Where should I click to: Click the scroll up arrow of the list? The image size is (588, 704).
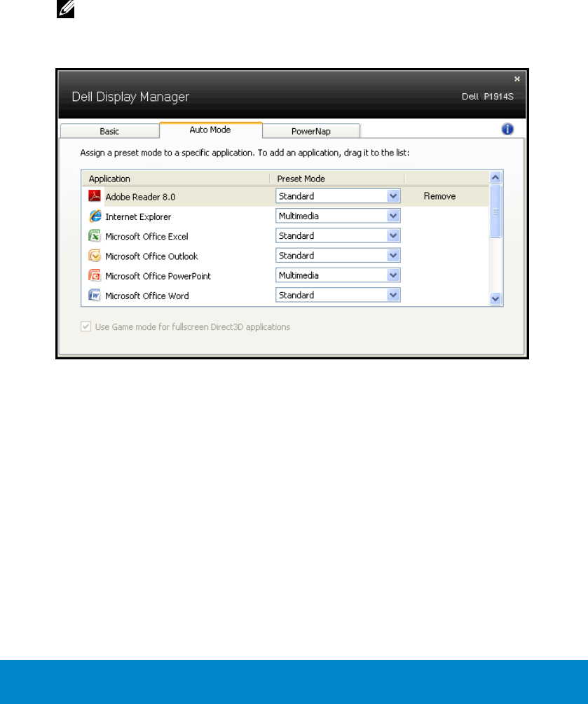(495, 177)
